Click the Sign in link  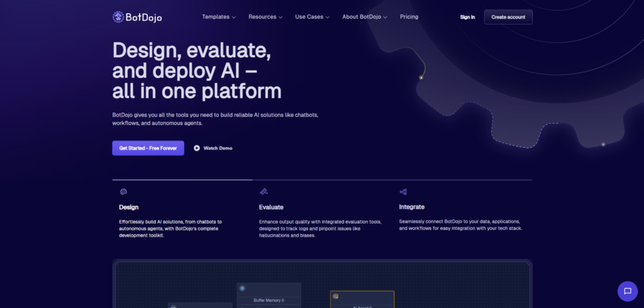pyautogui.click(x=467, y=17)
